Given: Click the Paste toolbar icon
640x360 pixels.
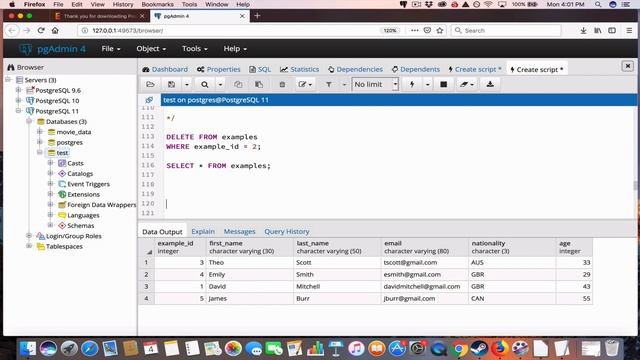Looking at the screenshot, I should (259, 84).
